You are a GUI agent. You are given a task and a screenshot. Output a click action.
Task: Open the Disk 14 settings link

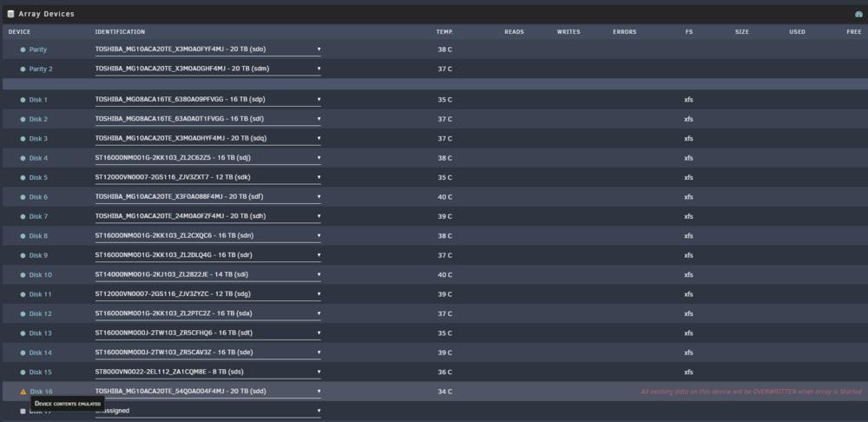click(x=41, y=353)
